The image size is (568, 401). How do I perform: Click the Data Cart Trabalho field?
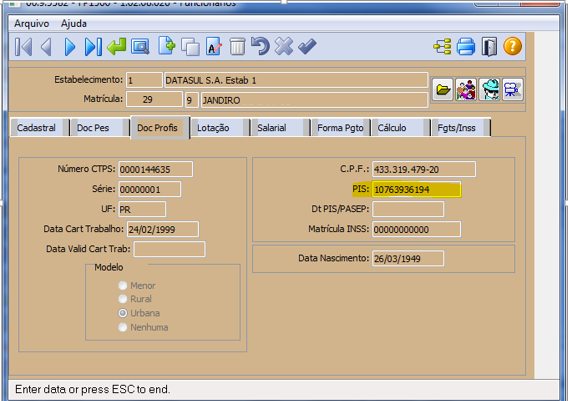[x=163, y=229]
